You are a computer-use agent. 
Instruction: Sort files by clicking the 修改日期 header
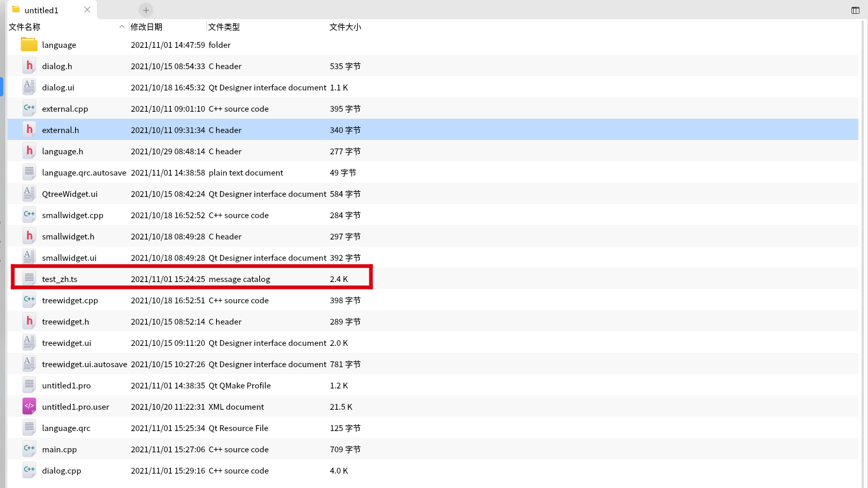click(x=146, y=27)
